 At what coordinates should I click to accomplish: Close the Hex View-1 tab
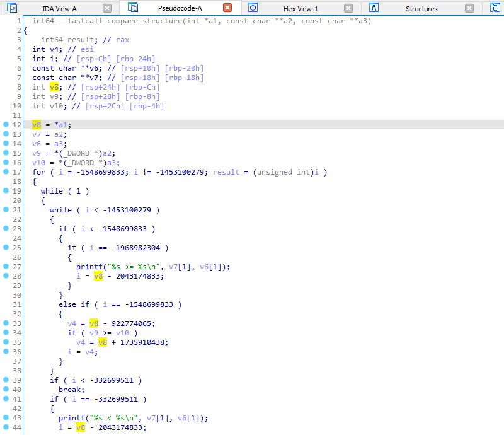point(348,8)
